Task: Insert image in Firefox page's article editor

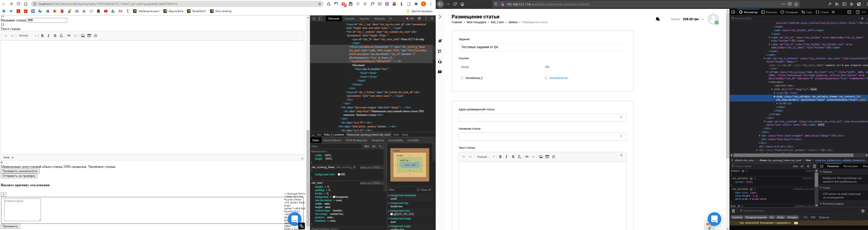Action: [541, 157]
